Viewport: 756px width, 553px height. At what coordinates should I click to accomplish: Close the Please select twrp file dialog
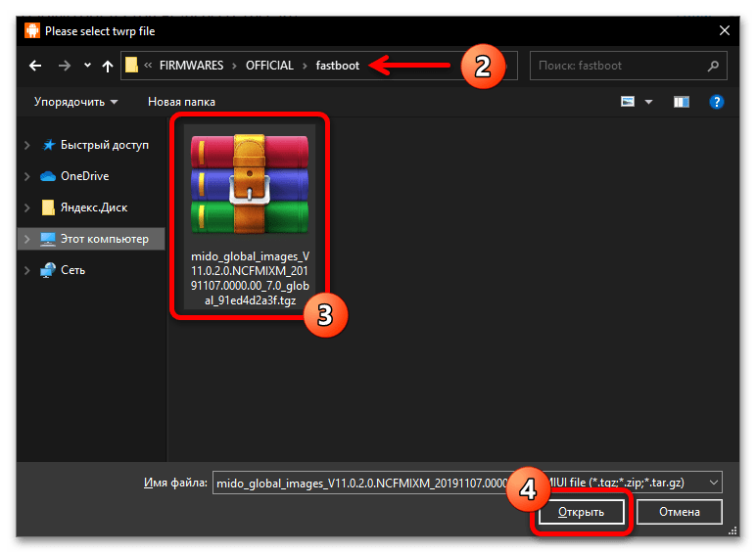(x=725, y=30)
